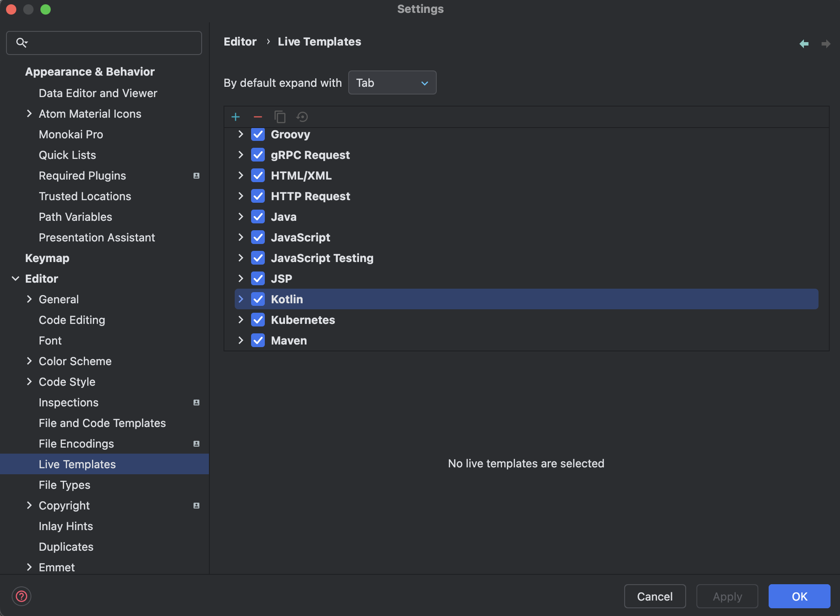Click the Cancel button
Screen dimensions: 840x616
(654, 596)
